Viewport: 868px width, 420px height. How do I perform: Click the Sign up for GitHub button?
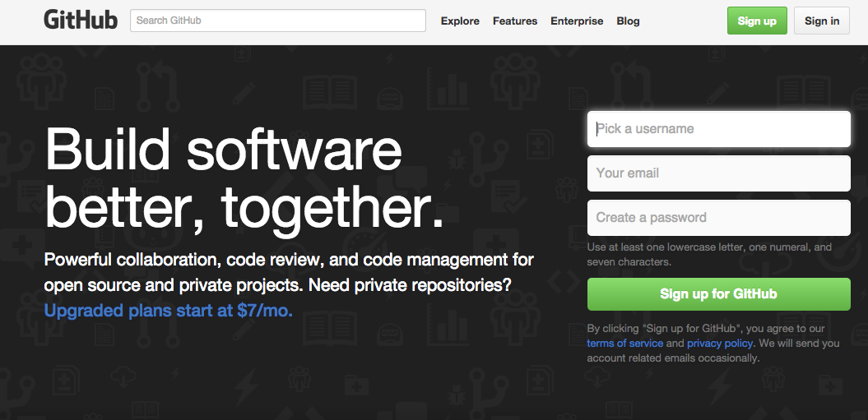click(718, 293)
